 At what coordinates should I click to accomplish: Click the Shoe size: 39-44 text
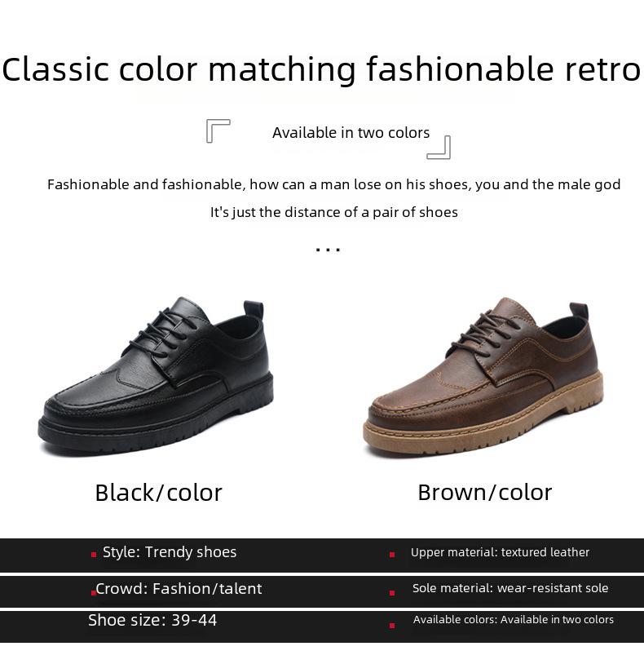pos(152,621)
